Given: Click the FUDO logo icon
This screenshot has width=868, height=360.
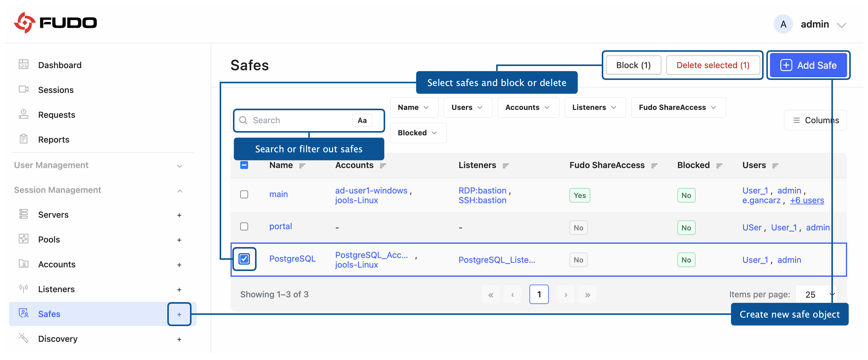Looking at the screenshot, I should [x=25, y=23].
